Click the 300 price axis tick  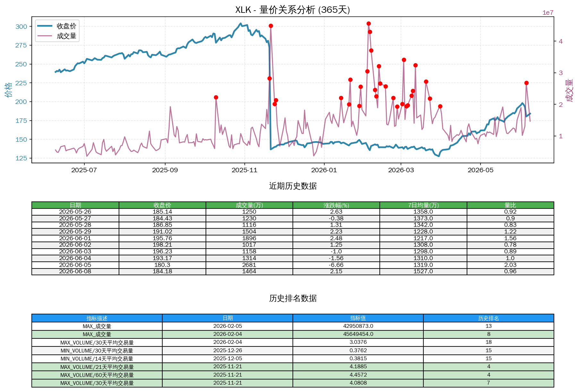coord(21,27)
